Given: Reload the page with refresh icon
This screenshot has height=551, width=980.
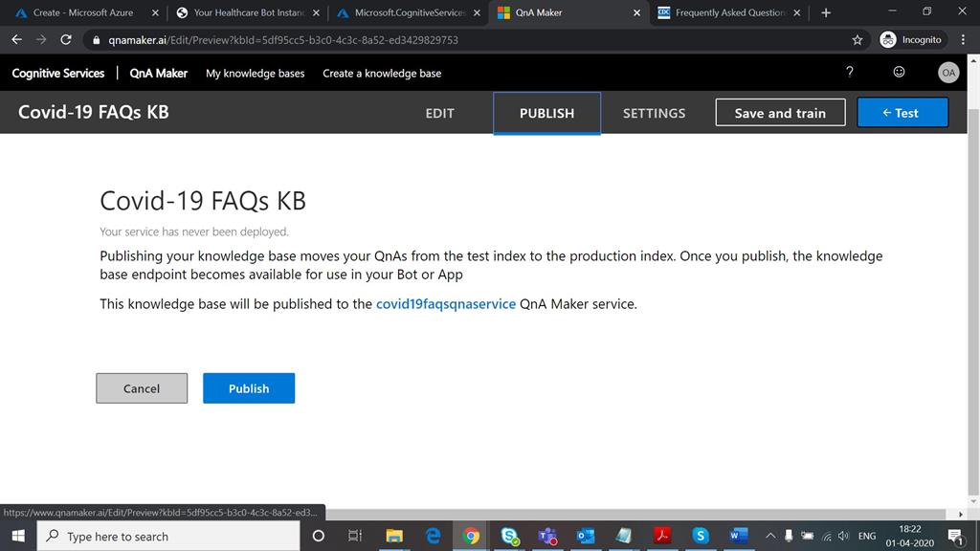Looking at the screenshot, I should pyautogui.click(x=65, y=41).
